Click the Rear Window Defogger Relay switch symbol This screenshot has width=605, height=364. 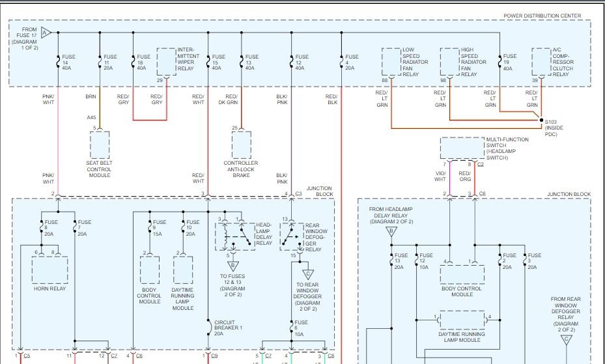(x=292, y=236)
